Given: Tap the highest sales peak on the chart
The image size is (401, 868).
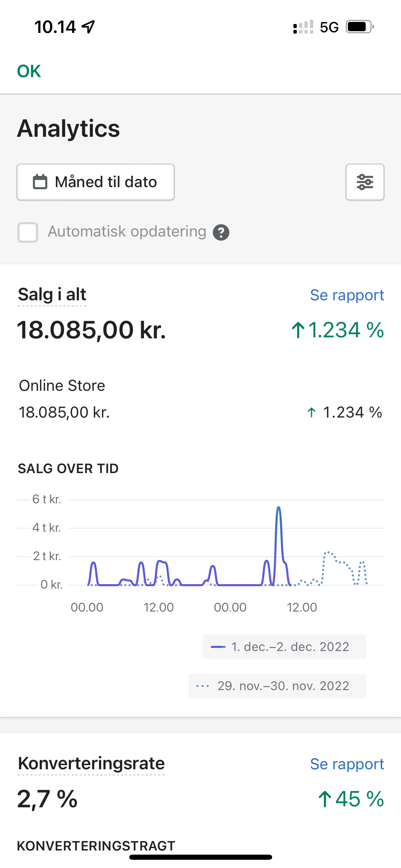Looking at the screenshot, I should [279, 508].
